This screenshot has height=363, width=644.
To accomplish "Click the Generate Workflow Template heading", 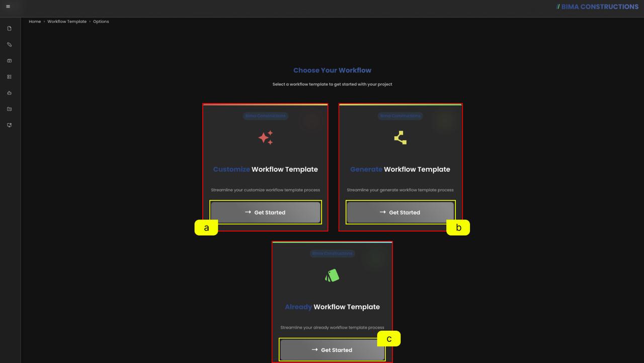I will pos(400,169).
